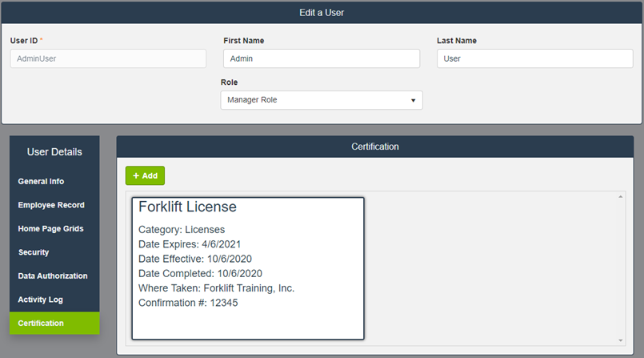Focus the First Name input field
Image resolution: width=644 pixels, height=358 pixels.
coord(321,58)
